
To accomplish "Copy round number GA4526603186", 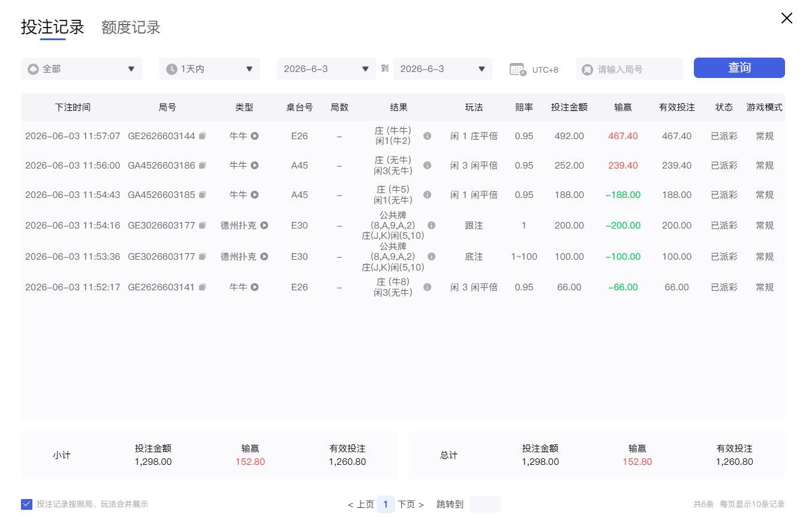I will tap(203, 166).
